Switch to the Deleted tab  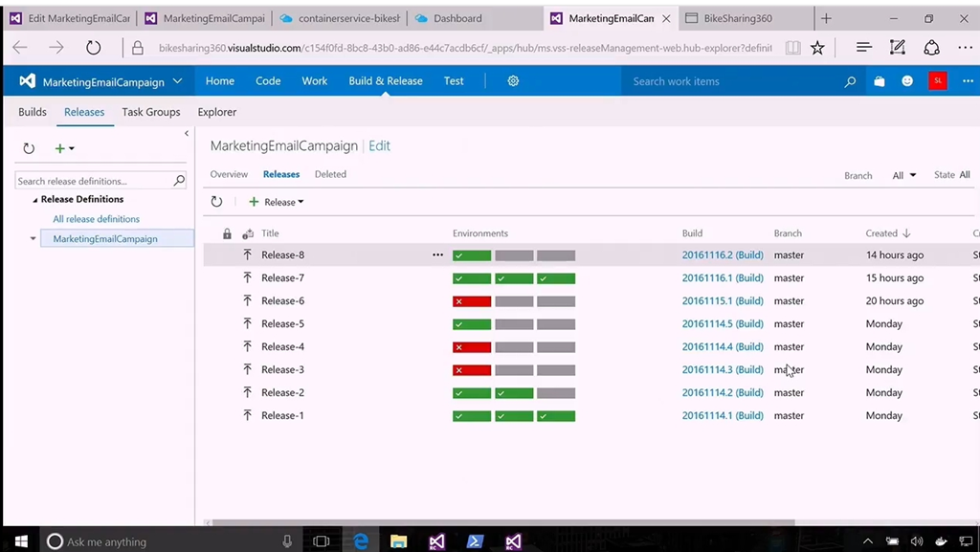(330, 174)
